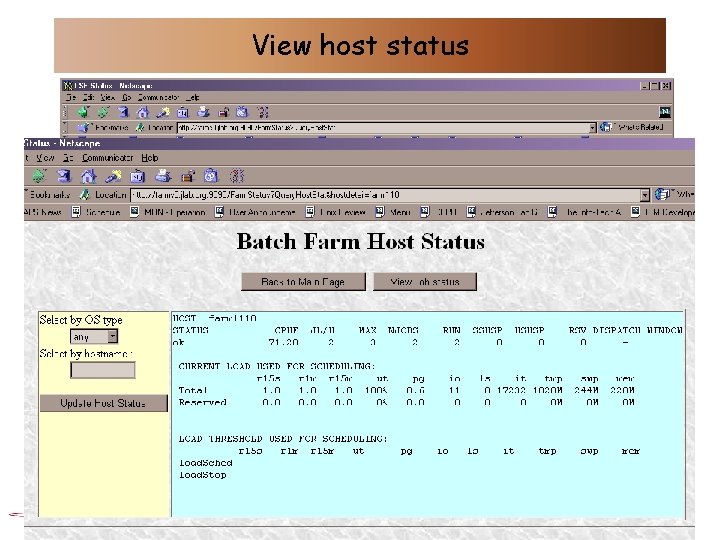Open User Announcements bookmark in personal toolbar
This screenshot has width=720, height=540.
(x=256, y=212)
